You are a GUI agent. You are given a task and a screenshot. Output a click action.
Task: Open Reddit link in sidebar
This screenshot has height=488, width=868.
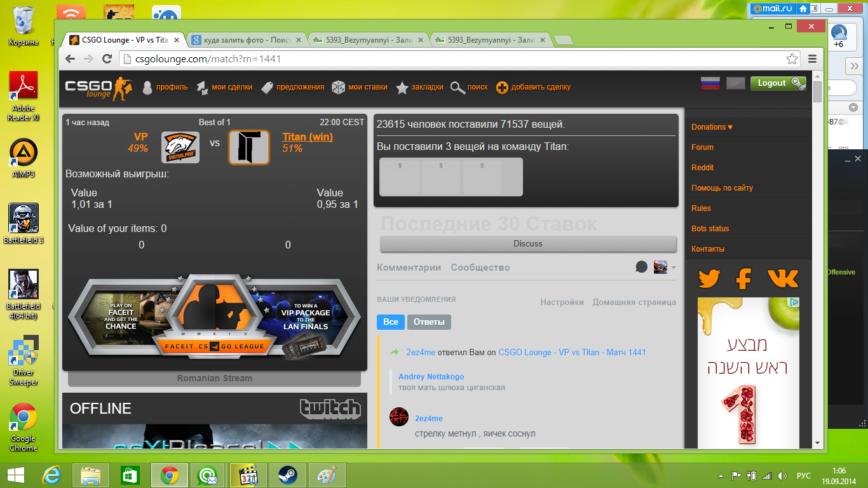[702, 168]
